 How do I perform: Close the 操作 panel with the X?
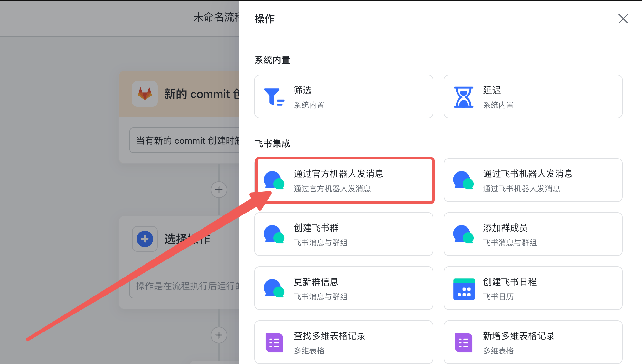click(x=623, y=19)
